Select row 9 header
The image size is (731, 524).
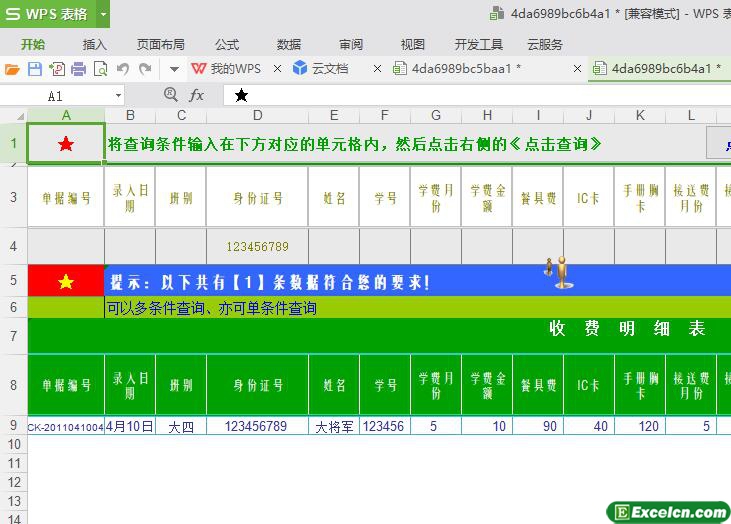14,425
